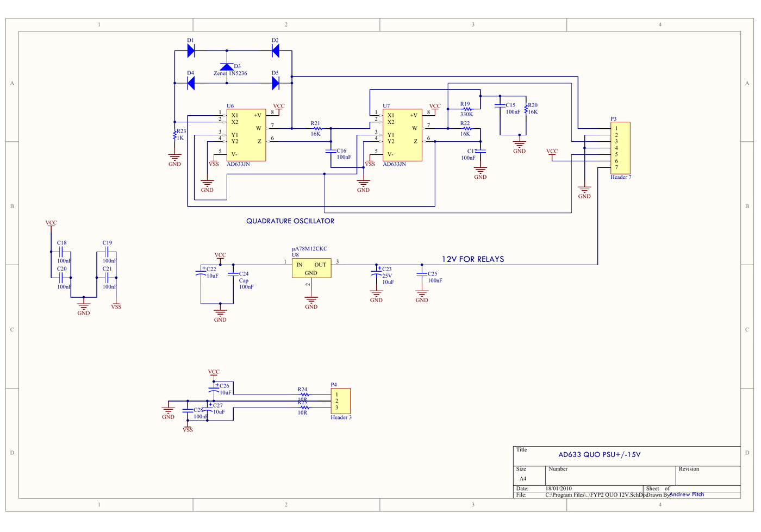Select capacitor C20 symbol
This screenshot has height=532, width=761.
[x=61, y=278]
